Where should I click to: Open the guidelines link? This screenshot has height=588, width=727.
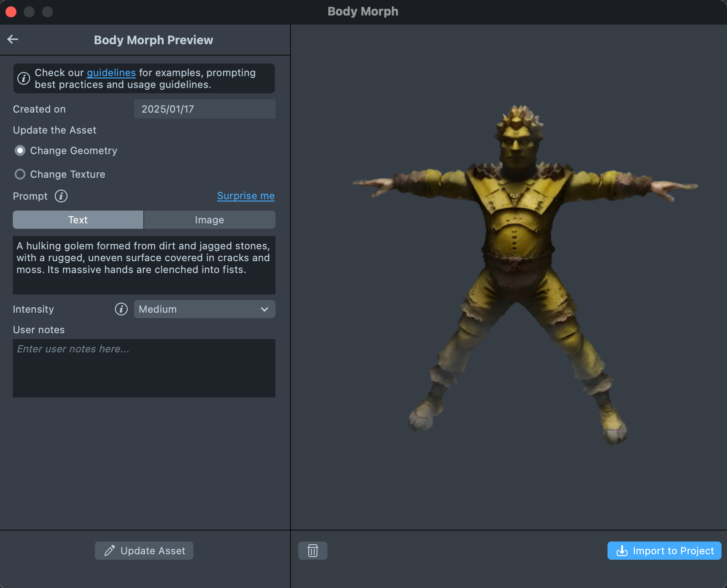pos(111,73)
